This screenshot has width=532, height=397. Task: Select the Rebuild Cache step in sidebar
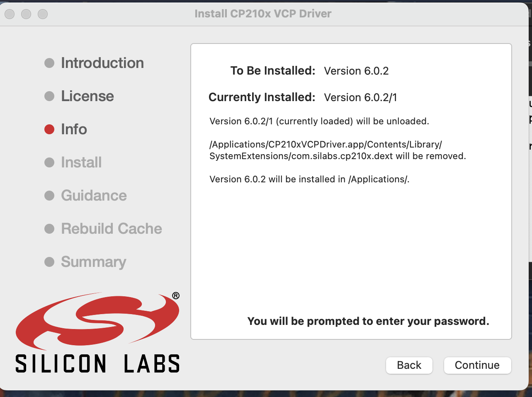(x=112, y=229)
